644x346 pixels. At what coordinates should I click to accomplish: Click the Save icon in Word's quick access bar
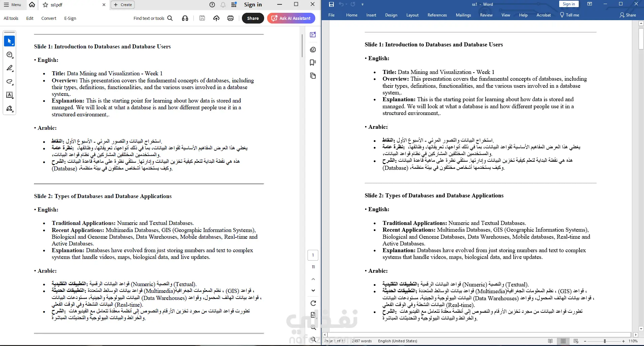pos(331,4)
